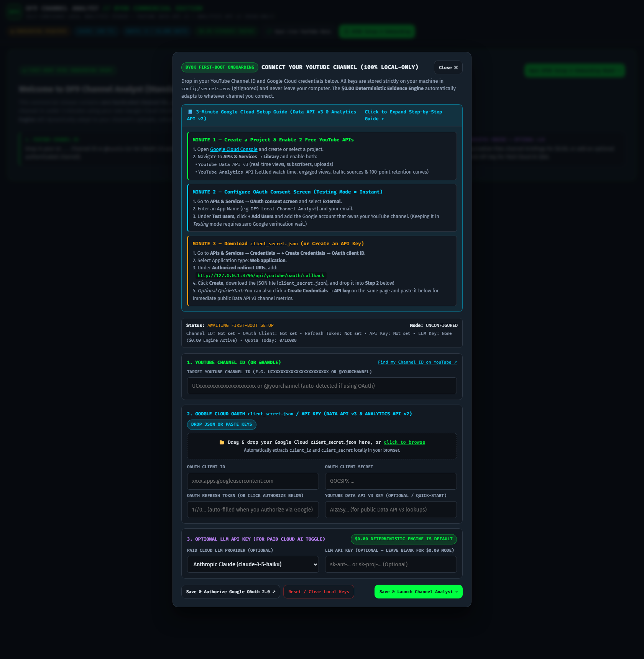Click the OAuth callback redirect URI text
644x659 pixels.
(x=261, y=275)
